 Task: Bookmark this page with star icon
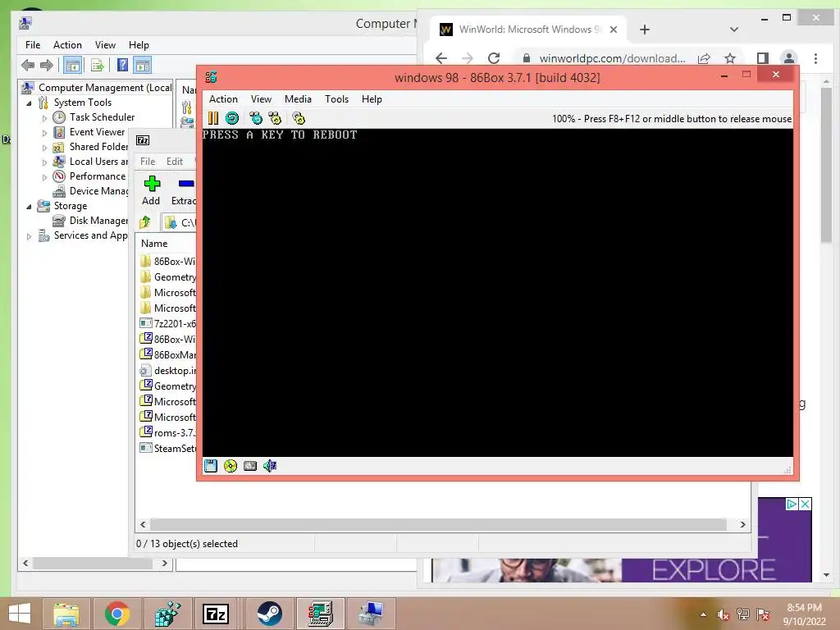point(729,58)
